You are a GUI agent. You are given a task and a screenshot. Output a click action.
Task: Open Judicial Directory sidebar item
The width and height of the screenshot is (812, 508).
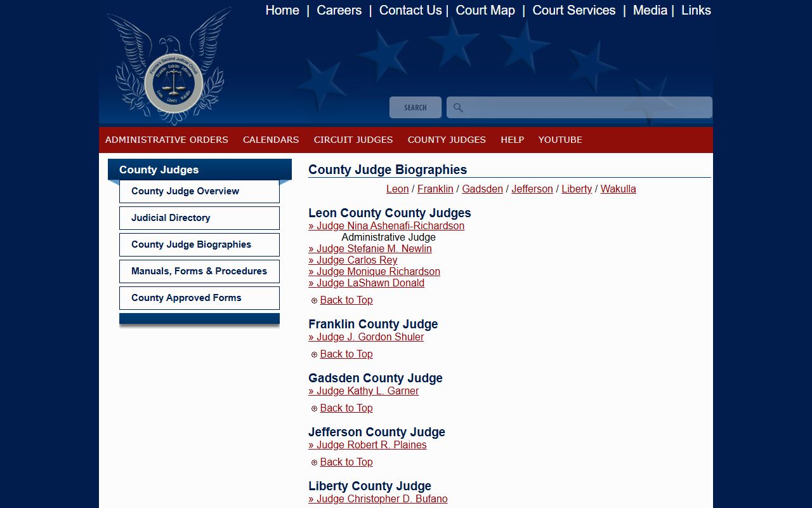pos(199,218)
